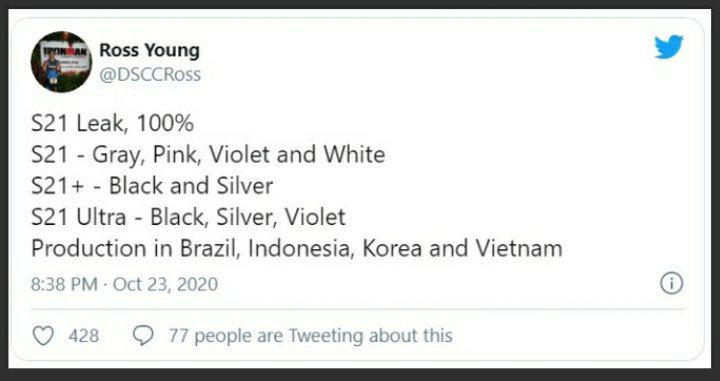This screenshot has height=381, width=720.
Task: Click the 8:38 PM time stamp
Action: click(x=64, y=284)
